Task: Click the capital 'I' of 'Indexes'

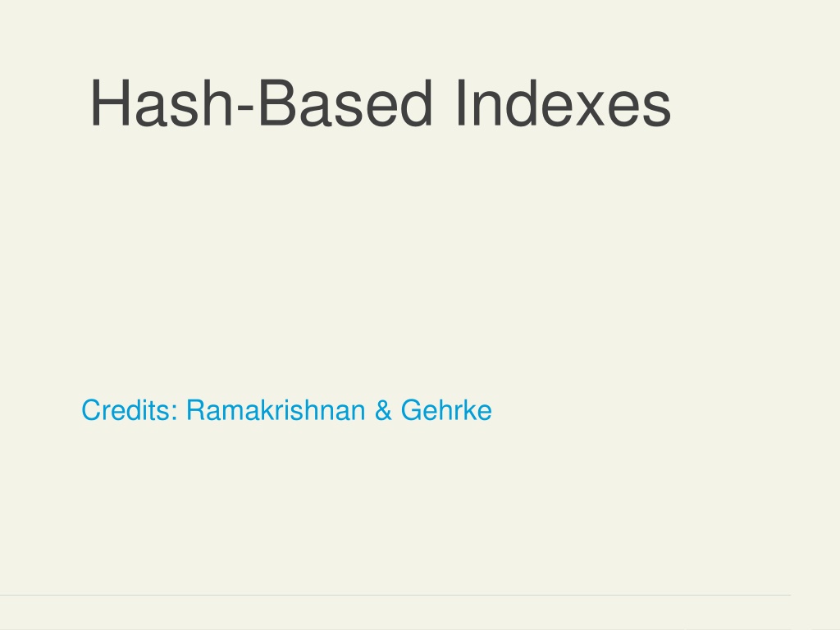Action: (461, 103)
